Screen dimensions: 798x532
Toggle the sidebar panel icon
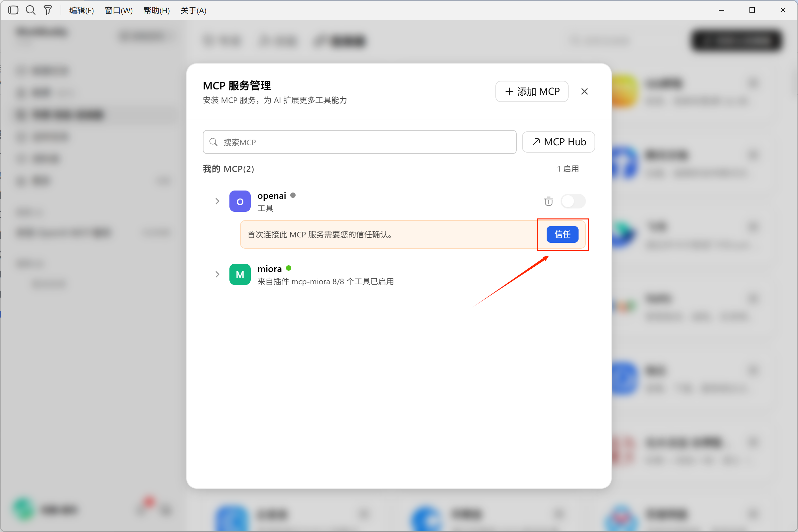tap(13, 10)
